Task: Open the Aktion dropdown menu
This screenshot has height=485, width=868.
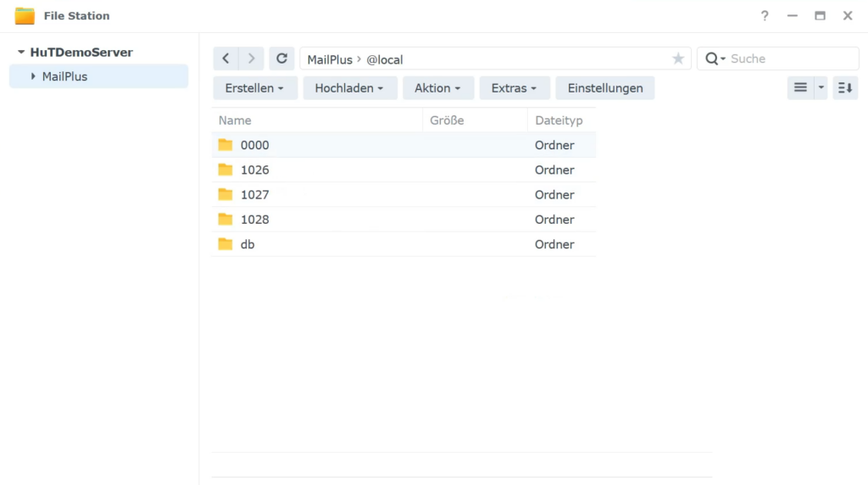Action: tap(438, 88)
